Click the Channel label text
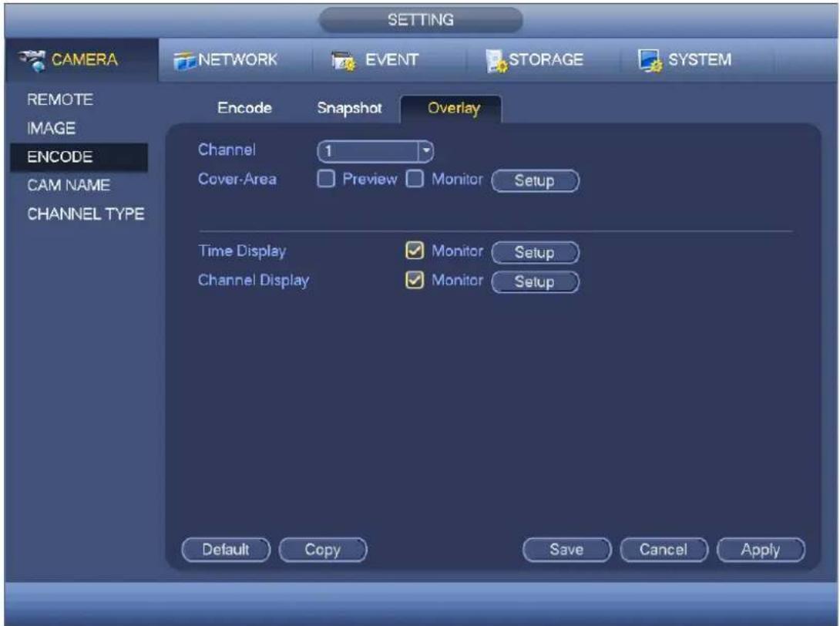 pyautogui.click(x=227, y=150)
